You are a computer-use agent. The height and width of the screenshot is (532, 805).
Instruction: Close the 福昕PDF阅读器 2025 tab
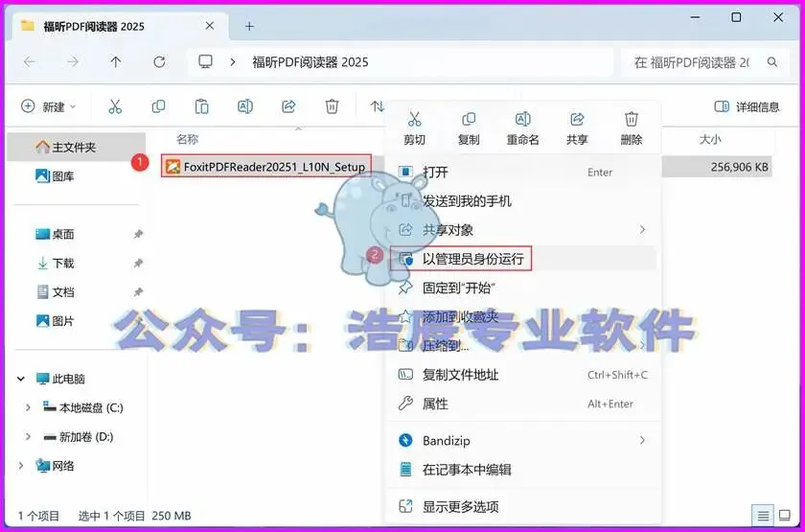point(210,26)
